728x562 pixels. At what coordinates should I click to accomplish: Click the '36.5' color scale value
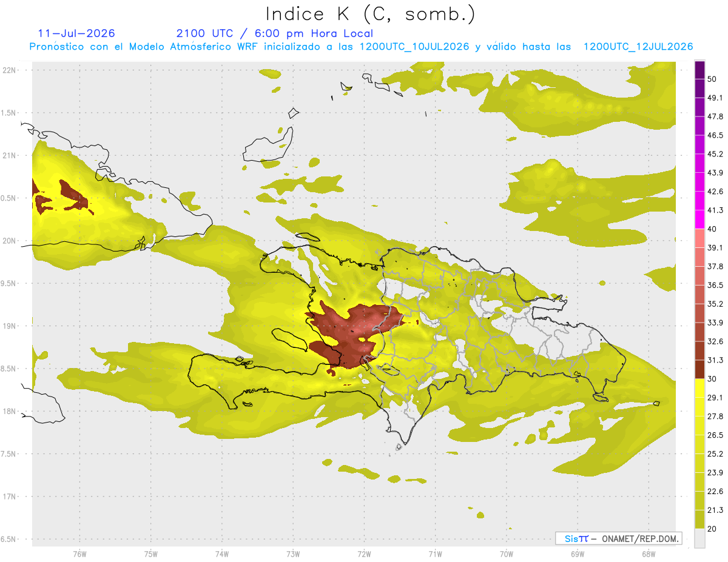pyautogui.click(x=715, y=285)
